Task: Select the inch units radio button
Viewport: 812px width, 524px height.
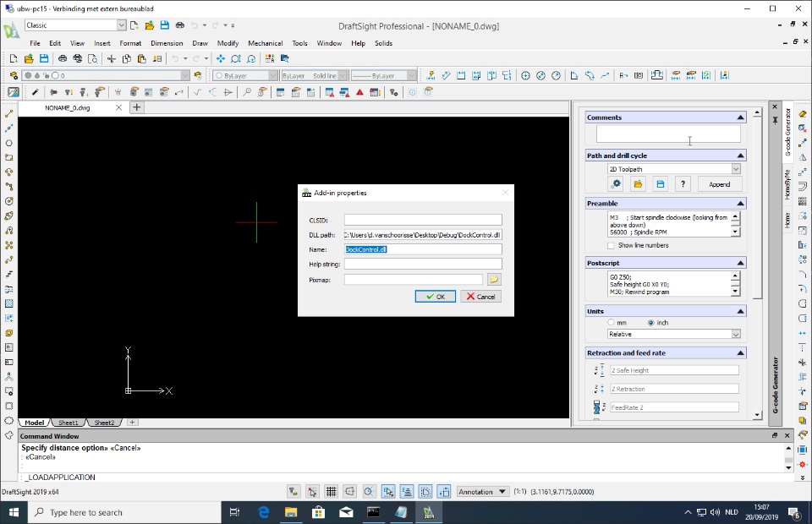Action: (x=650, y=323)
